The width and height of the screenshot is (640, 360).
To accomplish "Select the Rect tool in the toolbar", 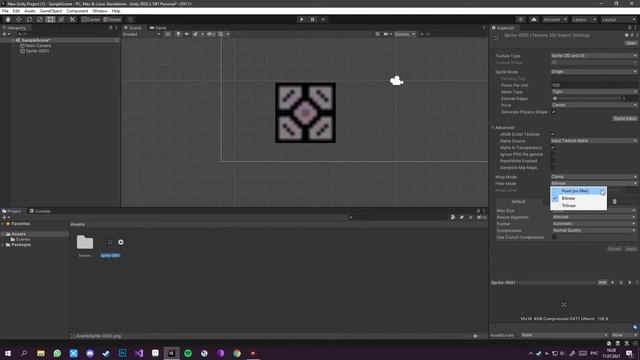I will pyautogui.click(x=50, y=19).
